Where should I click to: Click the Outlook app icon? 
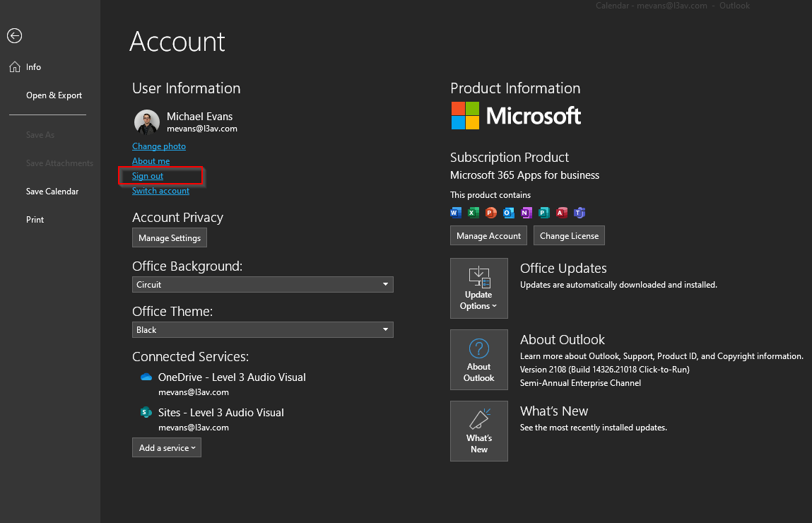tap(509, 212)
